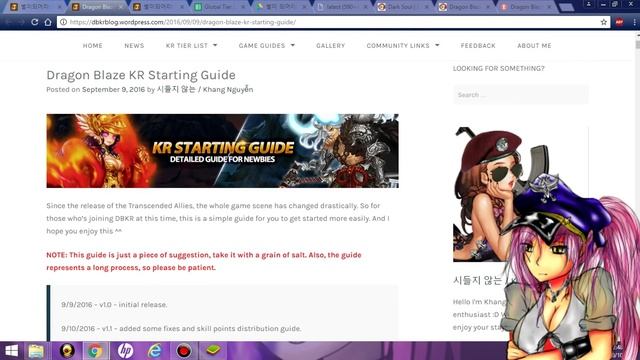Reload the page with the refresh icon
This screenshot has height=360, width=640.
tap(35, 22)
